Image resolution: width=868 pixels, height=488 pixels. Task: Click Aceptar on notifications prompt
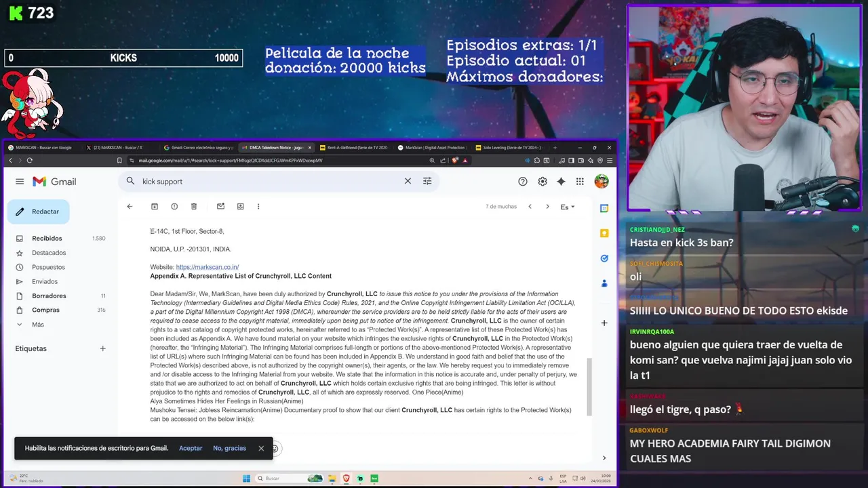[x=191, y=448]
